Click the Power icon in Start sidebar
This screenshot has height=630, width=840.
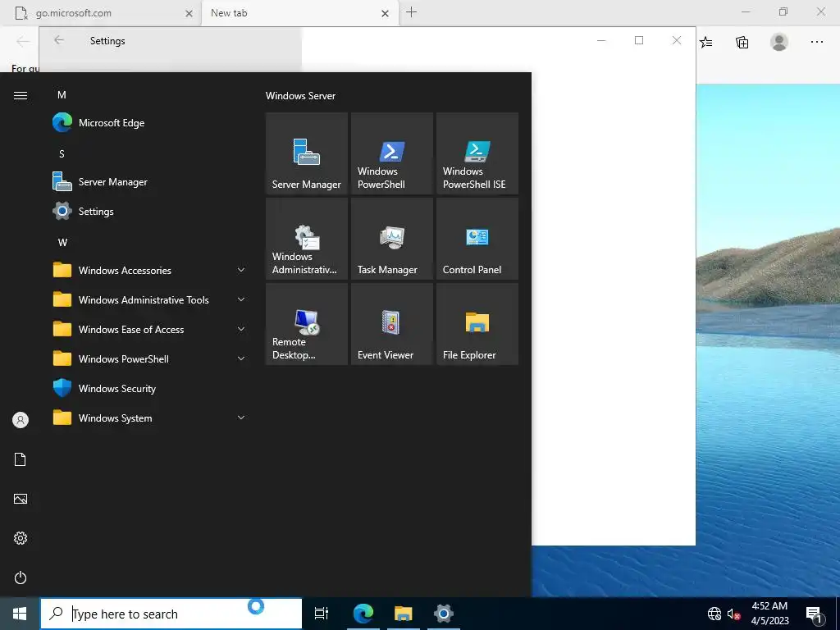click(x=21, y=577)
